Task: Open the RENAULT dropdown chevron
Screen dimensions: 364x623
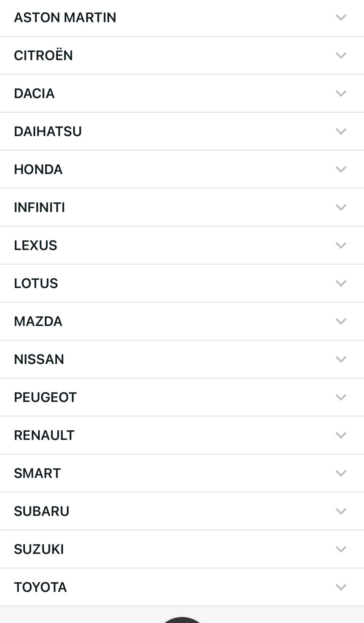Action: click(341, 435)
